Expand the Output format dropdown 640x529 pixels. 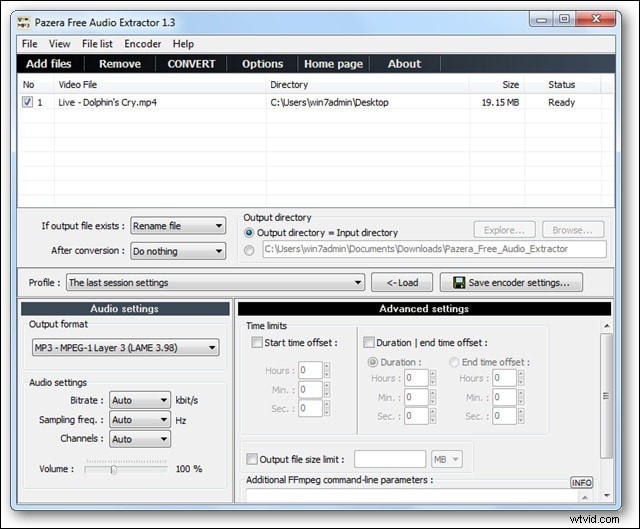tap(124, 348)
